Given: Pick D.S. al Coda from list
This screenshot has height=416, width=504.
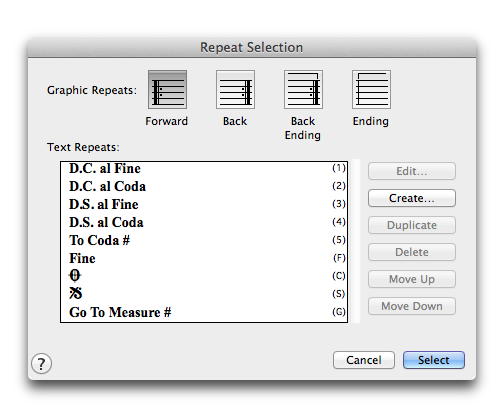Looking at the screenshot, I should point(204,222).
